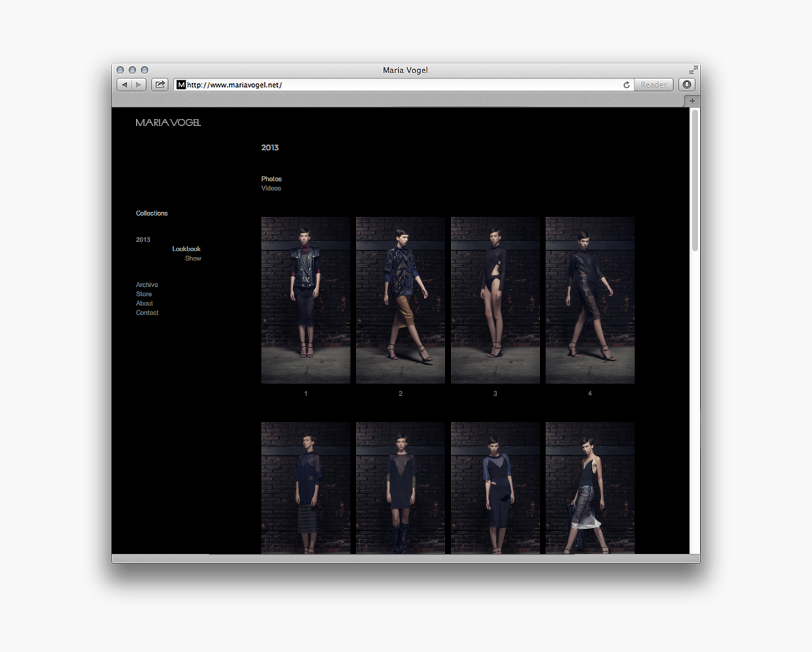The width and height of the screenshot is (812, 652).
Task: Open the Show submenu link
Action: pos(193,258)
